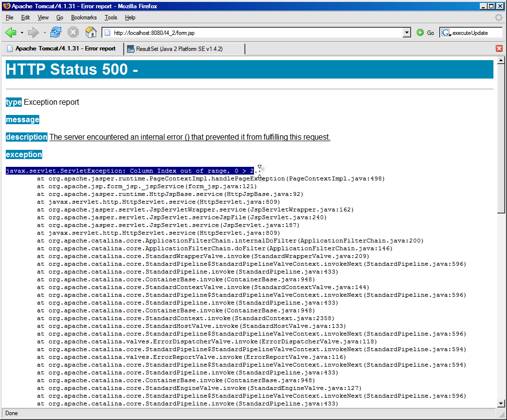
Task: Click the Google search engine icon
Action: click(x=446, y=32)
